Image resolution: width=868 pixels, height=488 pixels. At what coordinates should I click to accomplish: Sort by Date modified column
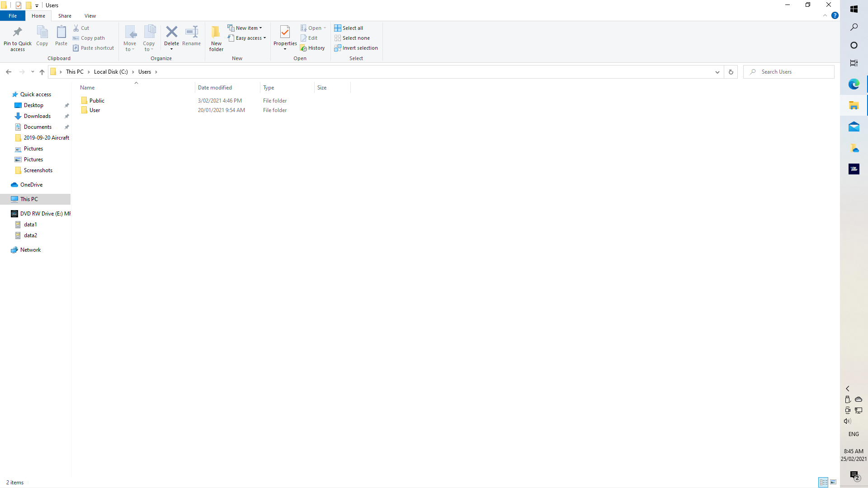(x=215, y=88)
